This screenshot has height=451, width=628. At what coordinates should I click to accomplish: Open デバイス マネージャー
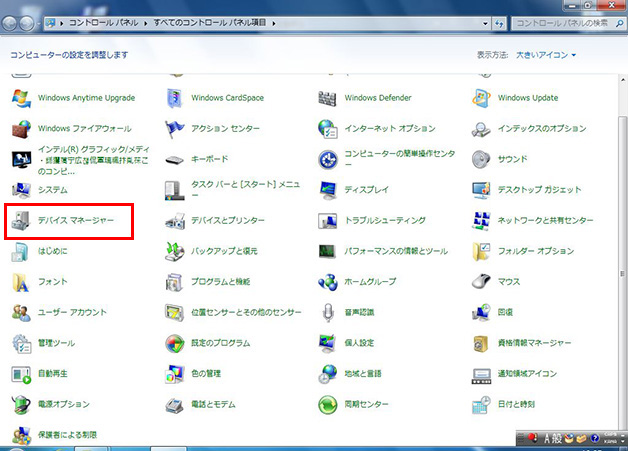point(63,220)
